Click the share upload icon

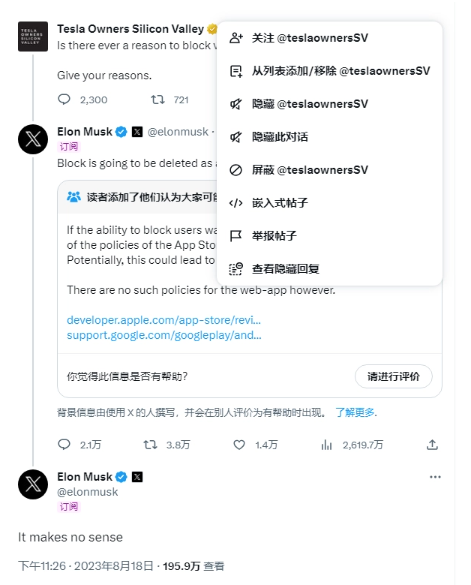tap(432, 444)
